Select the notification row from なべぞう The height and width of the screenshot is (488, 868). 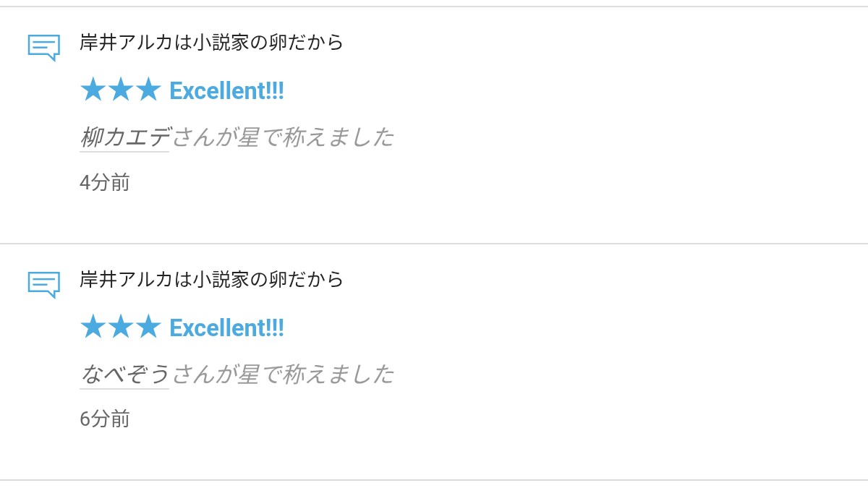pyautogui.click(x=434, y=362)
